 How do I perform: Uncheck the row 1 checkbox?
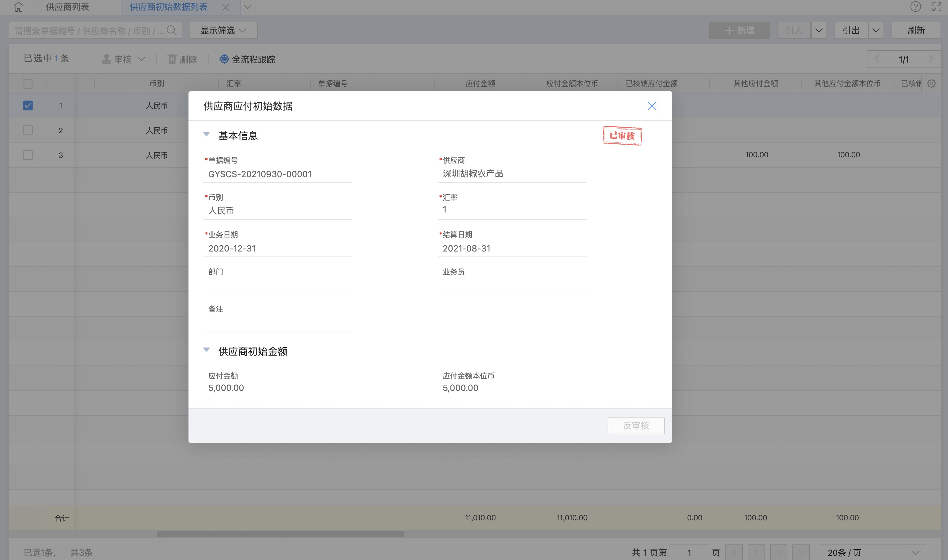28,105
